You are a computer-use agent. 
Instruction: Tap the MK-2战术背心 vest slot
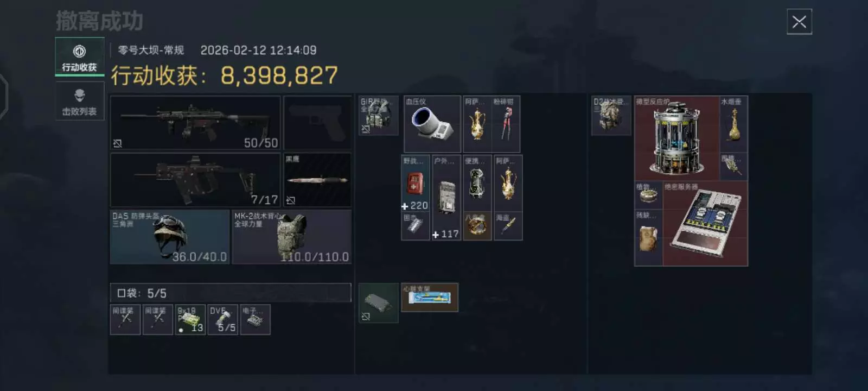tap(292, 237)
